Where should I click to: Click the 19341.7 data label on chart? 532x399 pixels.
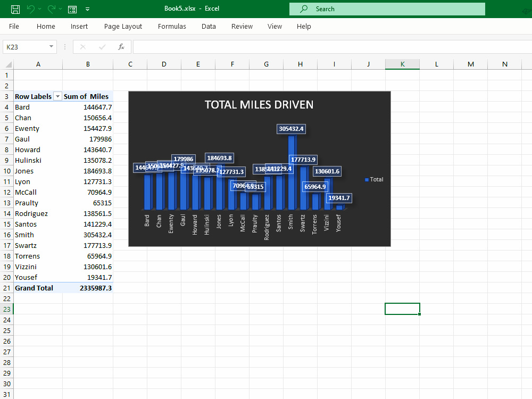tap(339, 198)
